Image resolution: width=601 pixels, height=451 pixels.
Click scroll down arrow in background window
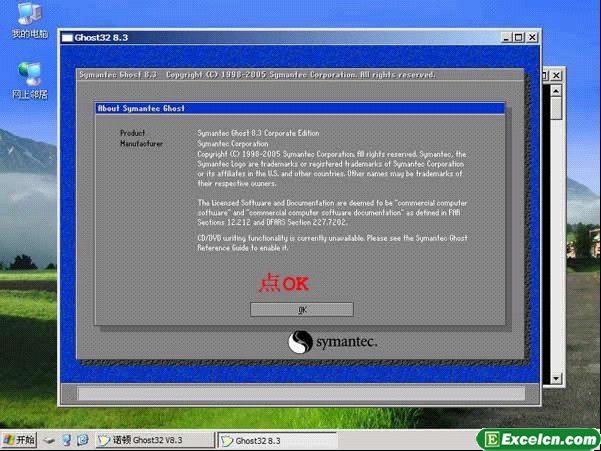point(556,379)
